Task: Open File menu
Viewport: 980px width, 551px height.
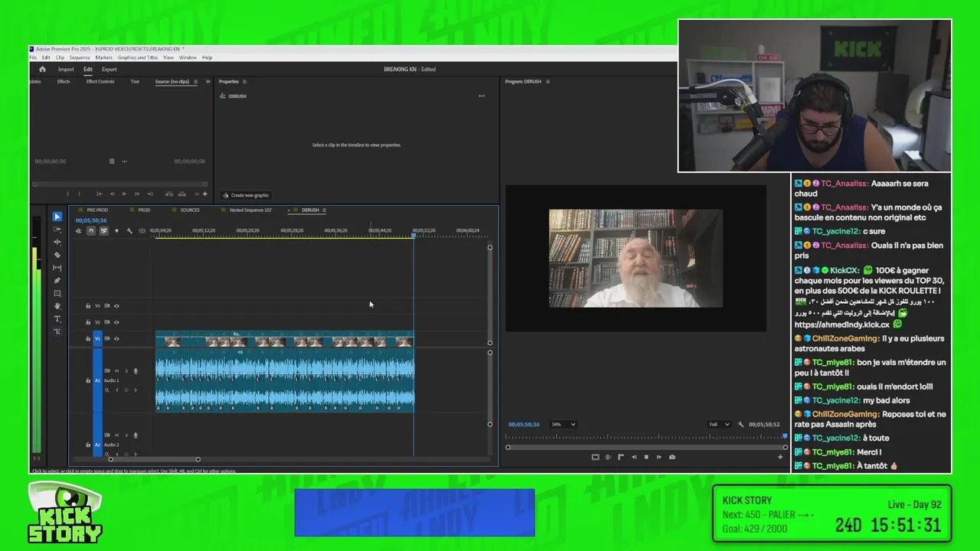Action: [33, 57]
